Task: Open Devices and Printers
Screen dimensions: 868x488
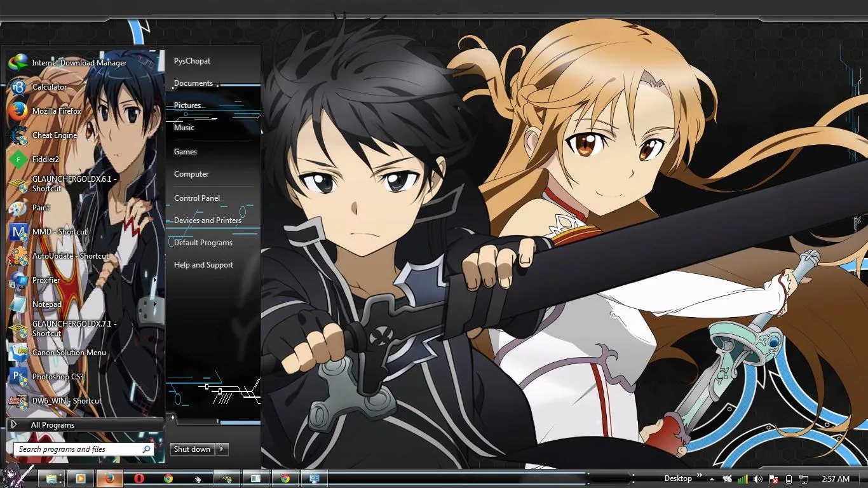Action: (208, 220)
